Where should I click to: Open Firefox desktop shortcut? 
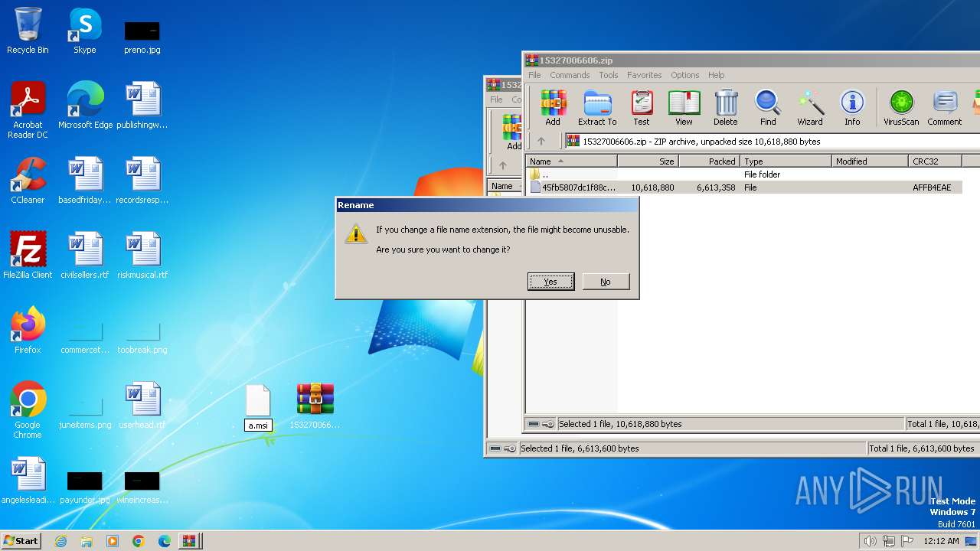click(x=28, y=331)
